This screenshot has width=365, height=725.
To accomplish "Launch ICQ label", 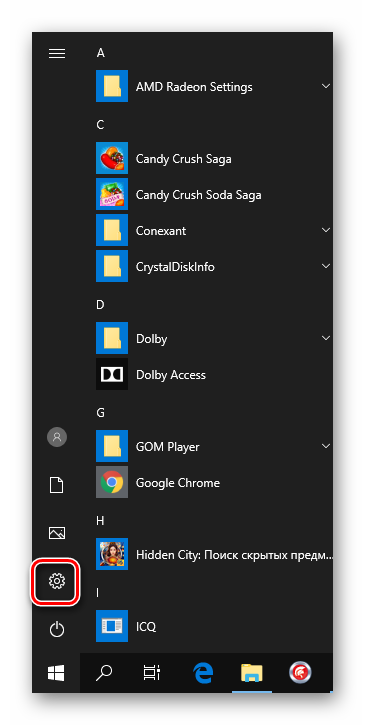I will coord(146,627).
